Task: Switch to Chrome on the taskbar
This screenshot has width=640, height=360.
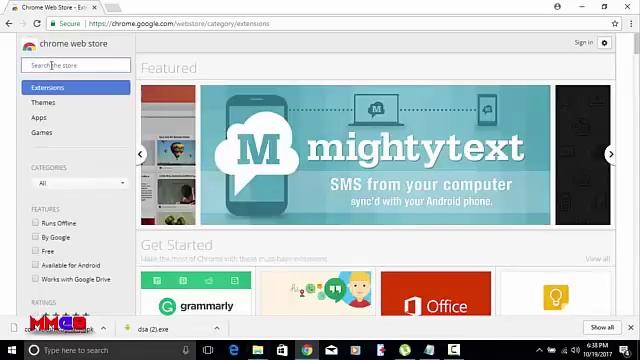Action: [x=307, y=350]
